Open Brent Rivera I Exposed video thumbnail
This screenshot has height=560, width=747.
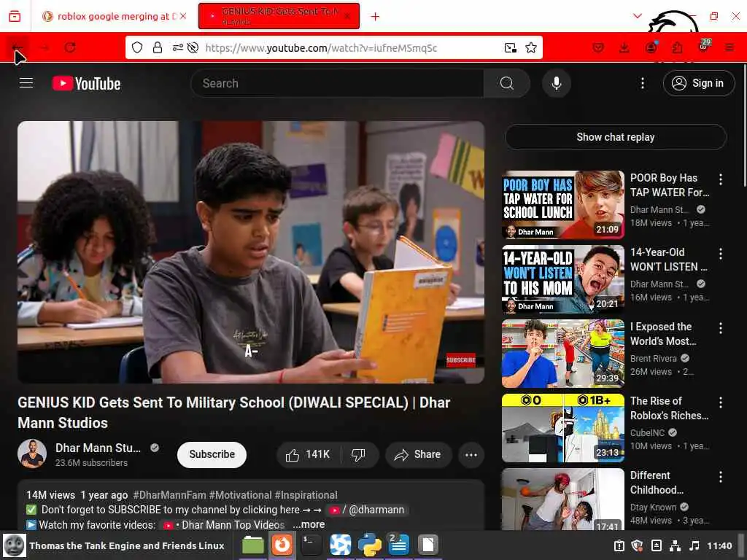[x=562, y=354]
